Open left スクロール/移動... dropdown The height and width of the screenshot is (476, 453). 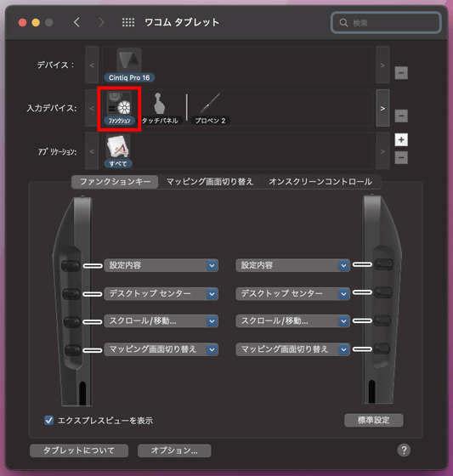click(161, 321)
